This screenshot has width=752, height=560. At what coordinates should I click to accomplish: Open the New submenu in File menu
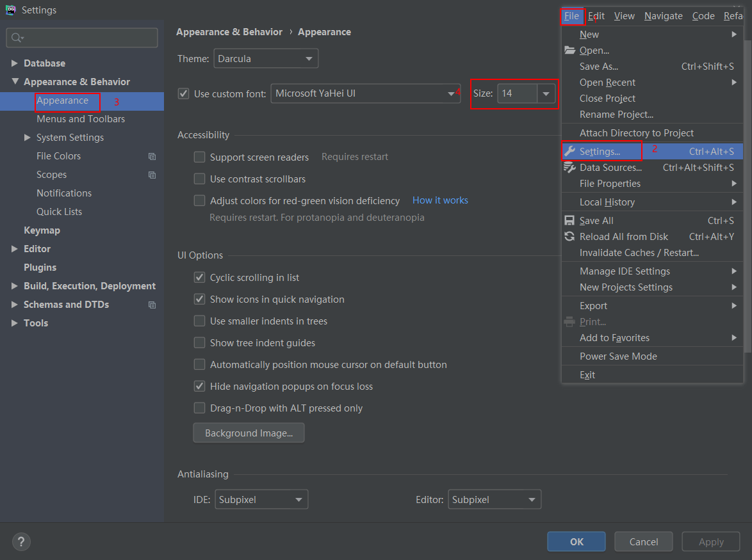[652, 35]
